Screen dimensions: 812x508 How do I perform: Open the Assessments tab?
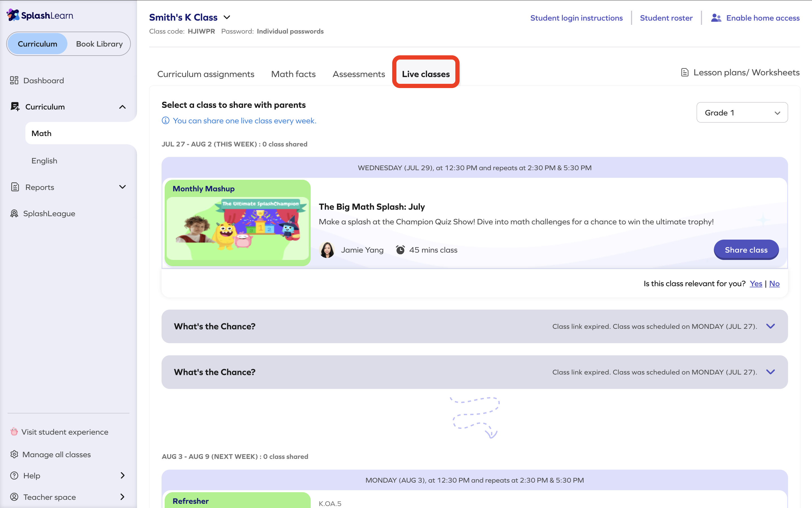[359, 74]
